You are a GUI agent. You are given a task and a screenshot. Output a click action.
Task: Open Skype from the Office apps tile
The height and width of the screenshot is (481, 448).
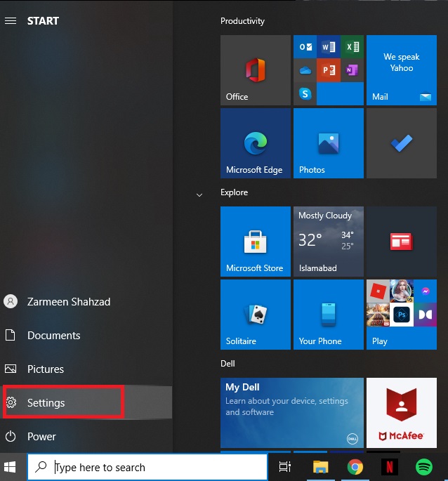[x=305, y=93]
